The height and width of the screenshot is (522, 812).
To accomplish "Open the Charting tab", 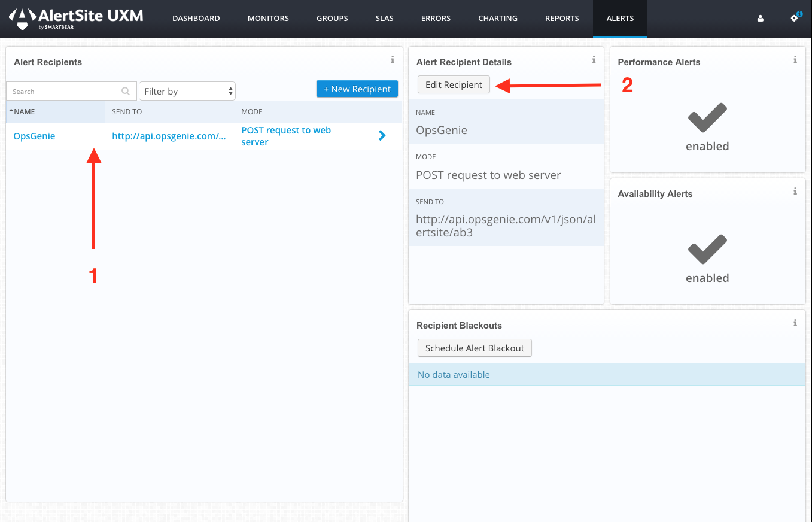I will coord(498,19).
